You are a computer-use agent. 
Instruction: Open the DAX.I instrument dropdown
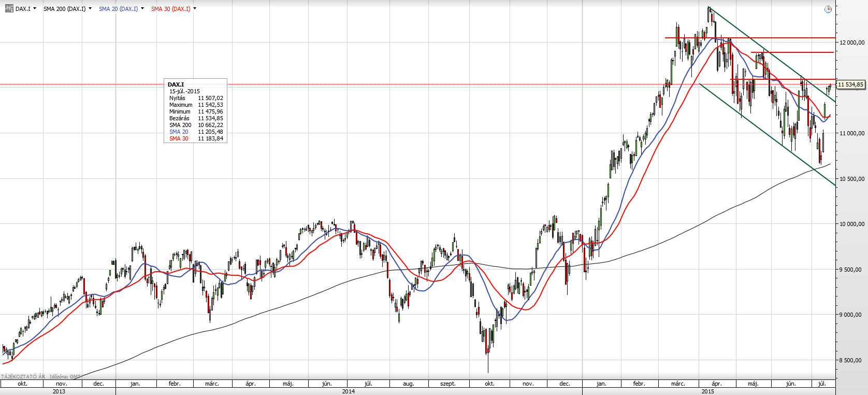click(x=35, y=9)
